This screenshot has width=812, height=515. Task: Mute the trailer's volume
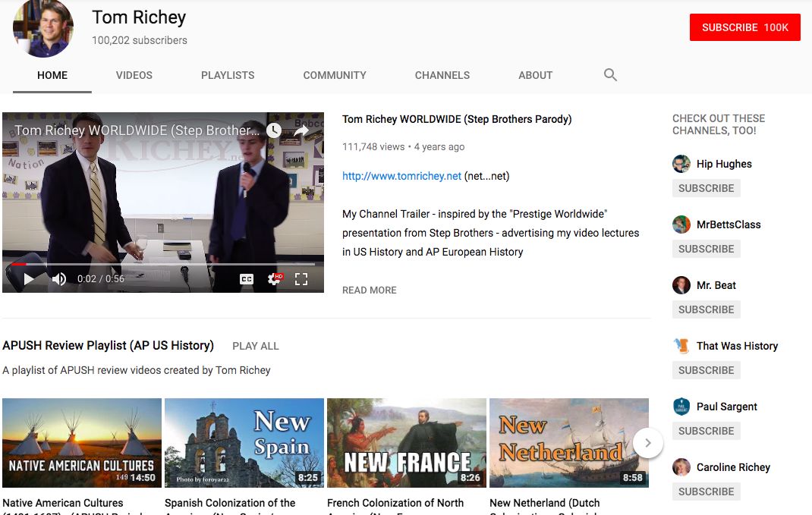[59, 279]
